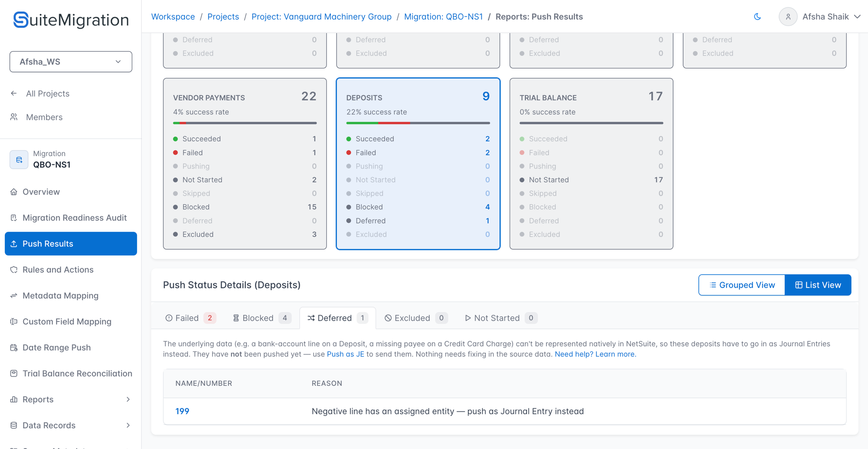Select the Deferred tab
Image resolution: width=868 pixels, height=449 pixels.
338,318
